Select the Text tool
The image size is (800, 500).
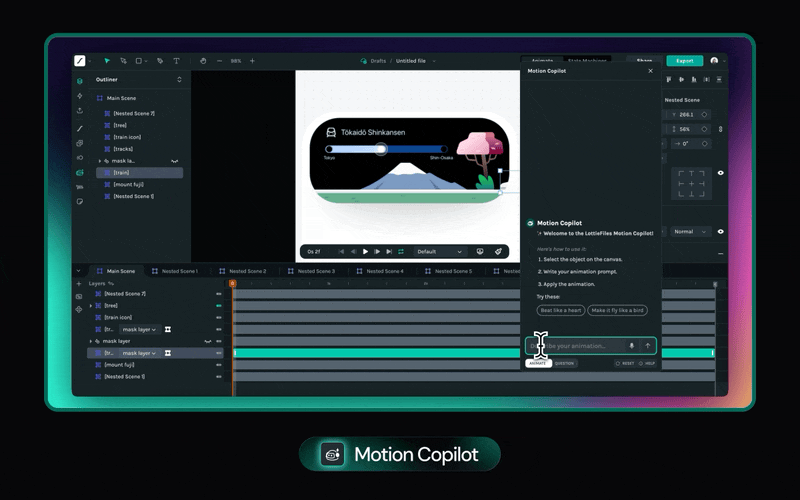tap(176, 61)
